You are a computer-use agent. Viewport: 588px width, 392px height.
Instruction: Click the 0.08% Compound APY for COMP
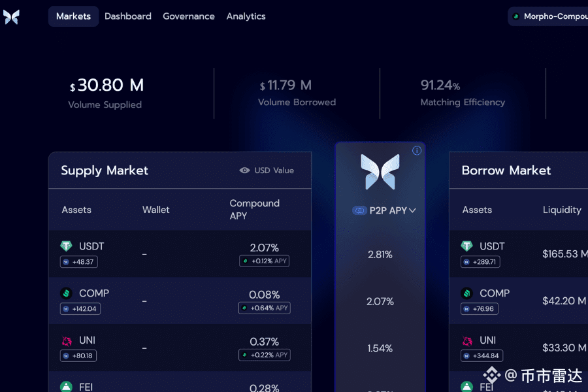point(265,295)
